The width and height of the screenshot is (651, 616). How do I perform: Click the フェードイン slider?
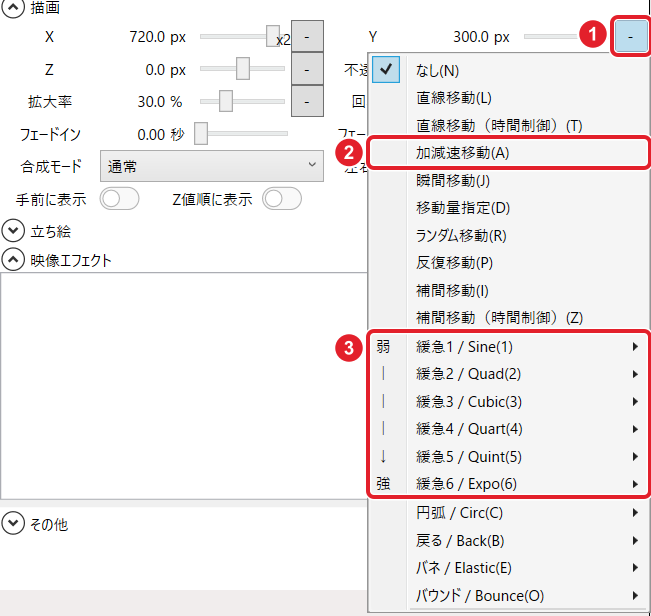click(241, 134)
